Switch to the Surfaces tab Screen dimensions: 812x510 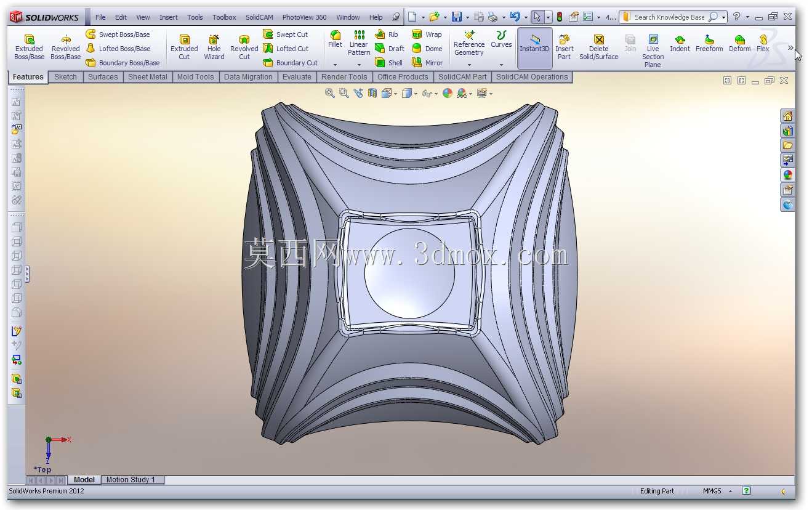pyautogui.click(x=103, y=77)
